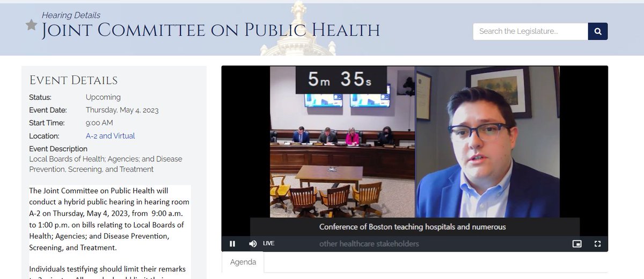The height and width of the screenshot is (279, 644).
Task: Click the search magnifier button
Action: [x=598, y=31]
